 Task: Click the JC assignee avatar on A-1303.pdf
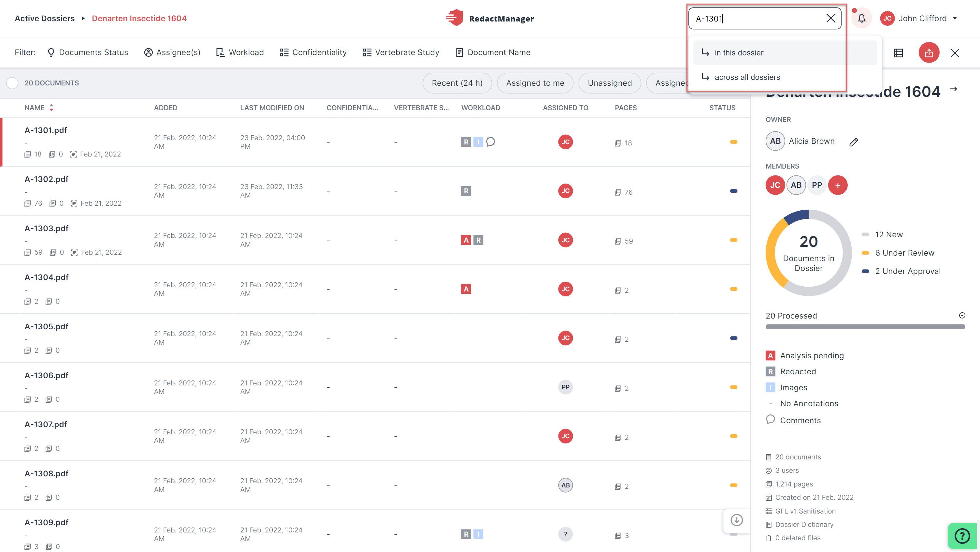[x=565, y=240]
